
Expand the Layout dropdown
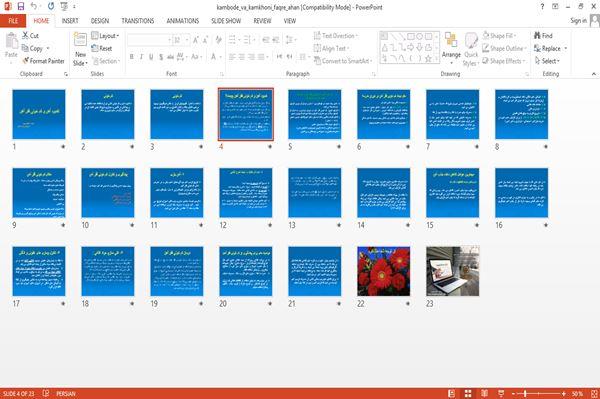tap(105, 36)
